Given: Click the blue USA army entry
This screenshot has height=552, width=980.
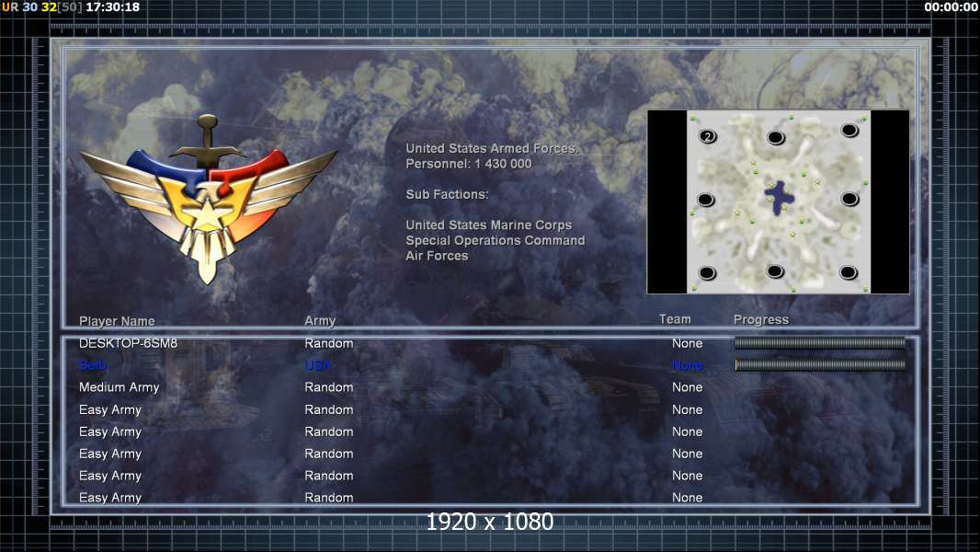Looking at the screenshot, I should coord(318,365).
